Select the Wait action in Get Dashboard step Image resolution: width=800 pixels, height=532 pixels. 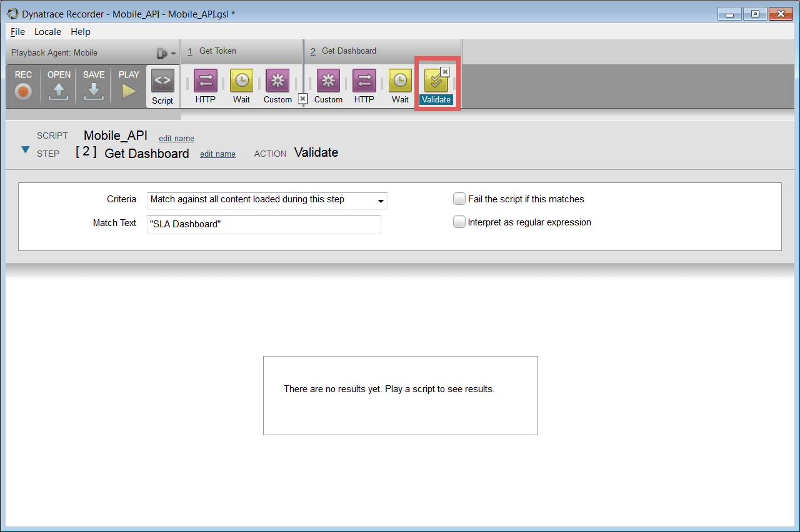(400, 86)
